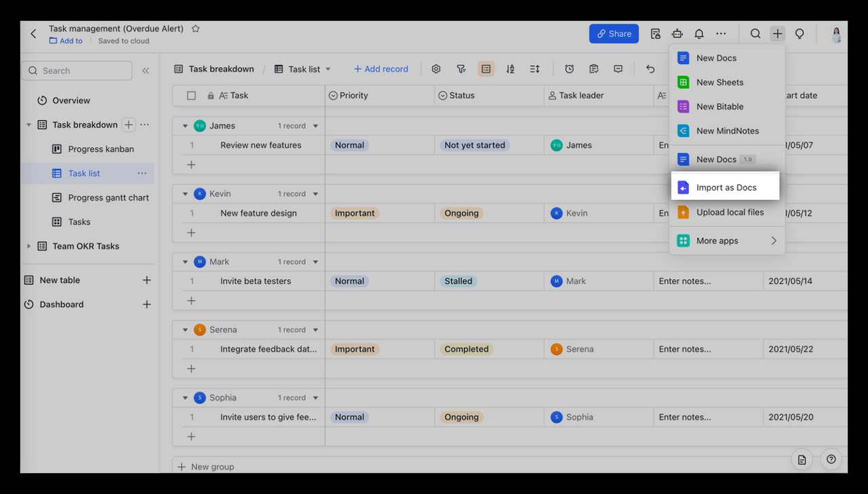Open the notifications bell icon
868x494 pixels.
[x=699, y=34]
